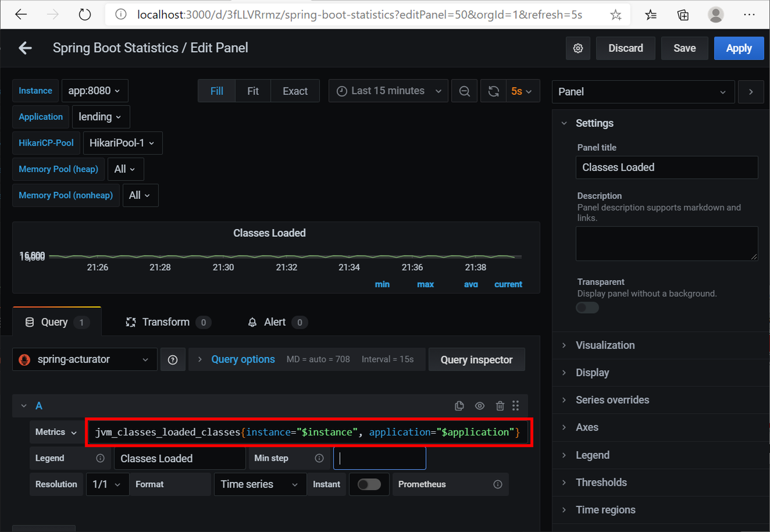Click the PromQL query expression field
The width and height of the screenshot is (770, 532).
[x=307, y=432]
